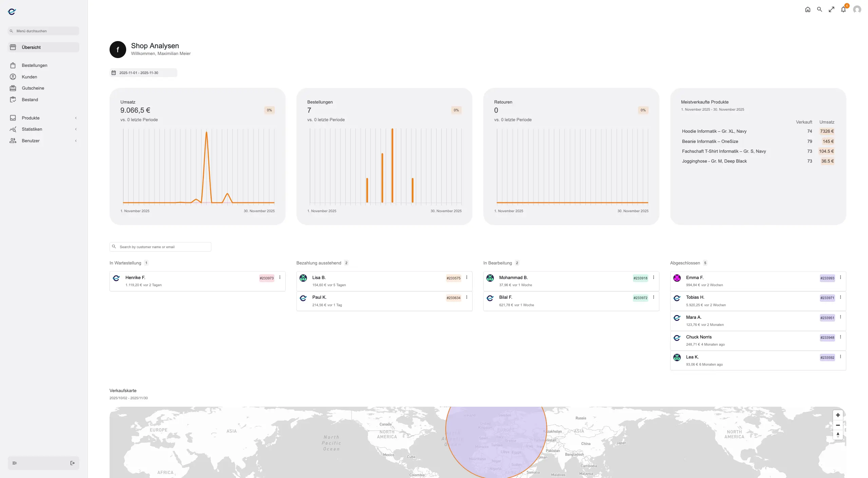Click the logout icon in sidebar footer
This screenshot has height=478, width=868.
point(72,463)
